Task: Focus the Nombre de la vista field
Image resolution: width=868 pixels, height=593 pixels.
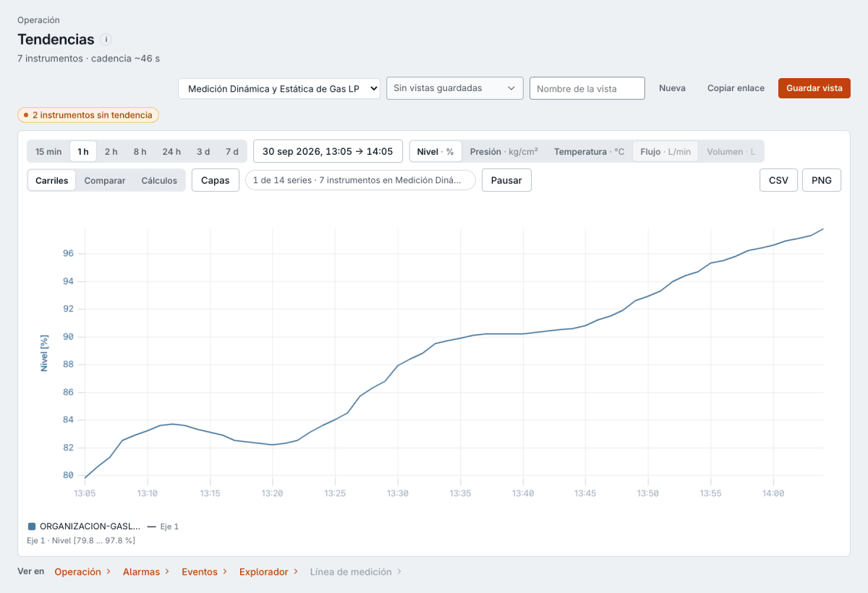Action: pos(587,88)
